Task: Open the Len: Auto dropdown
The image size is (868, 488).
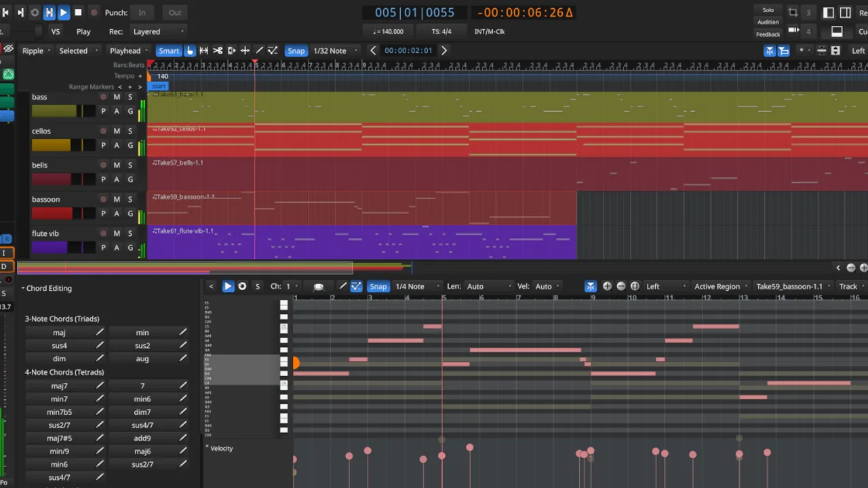Action: point(489,286)
